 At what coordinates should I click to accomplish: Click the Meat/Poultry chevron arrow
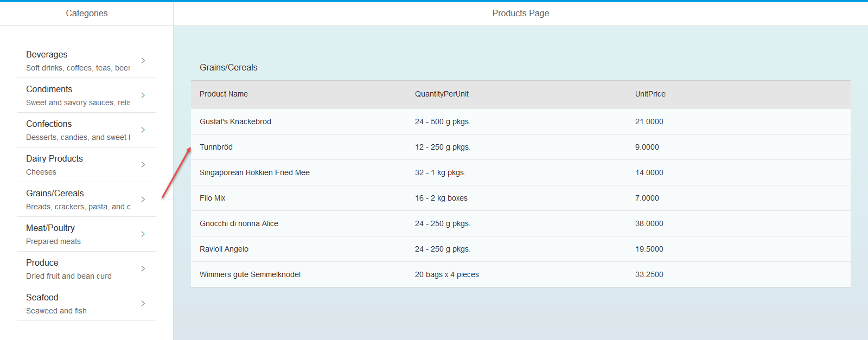(x=143, y=234)
